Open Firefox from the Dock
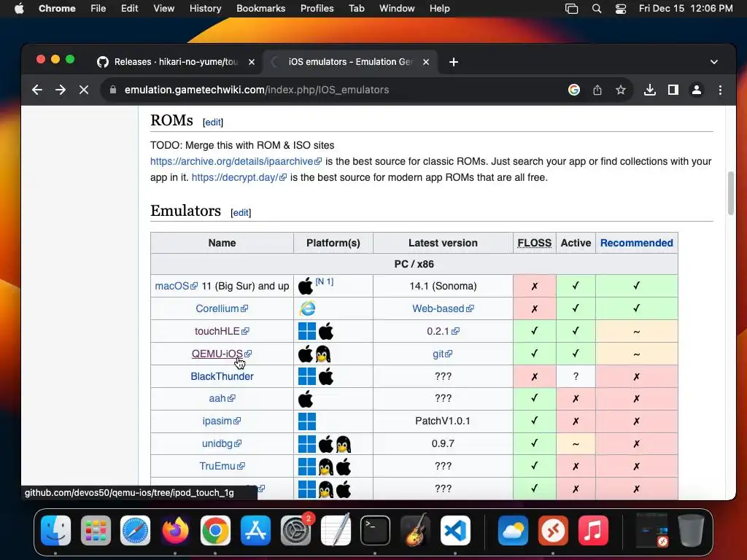Viewport: 747px width, 560px height. point(175,530)
